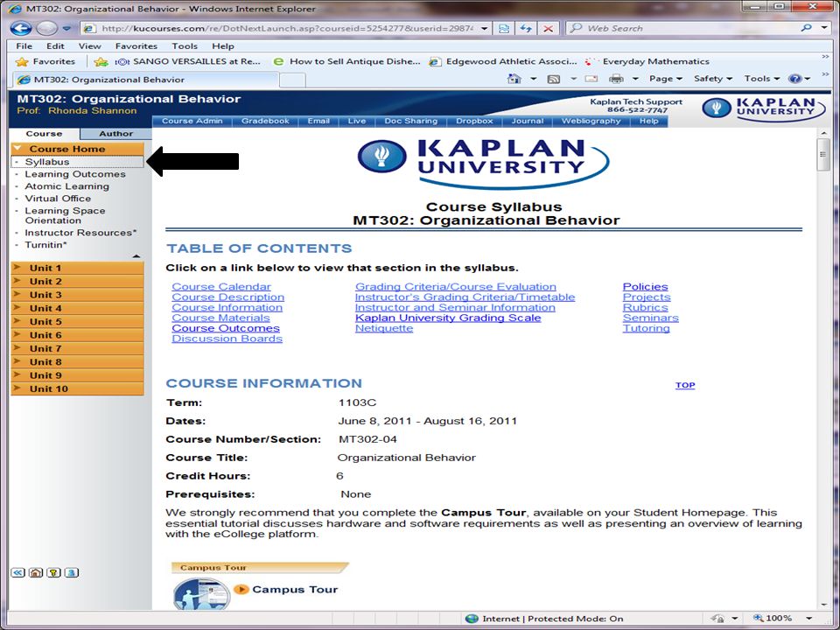The width and height of the screenshot is (840, 630).
Task: Open How to Sell Antique Dishes bookmark
Action: point(346,61)
